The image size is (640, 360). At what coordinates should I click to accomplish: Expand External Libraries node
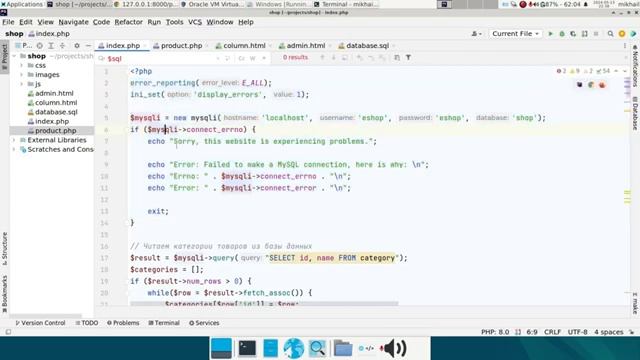[x=15, y=140]
